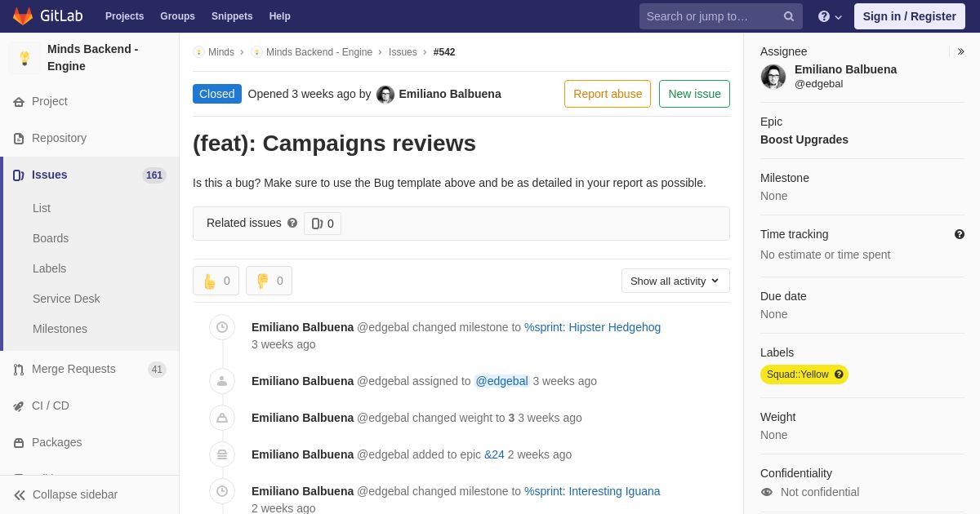980x514 pixels.
Task: Click the Project house icon in sidebar
Action: 19,102
